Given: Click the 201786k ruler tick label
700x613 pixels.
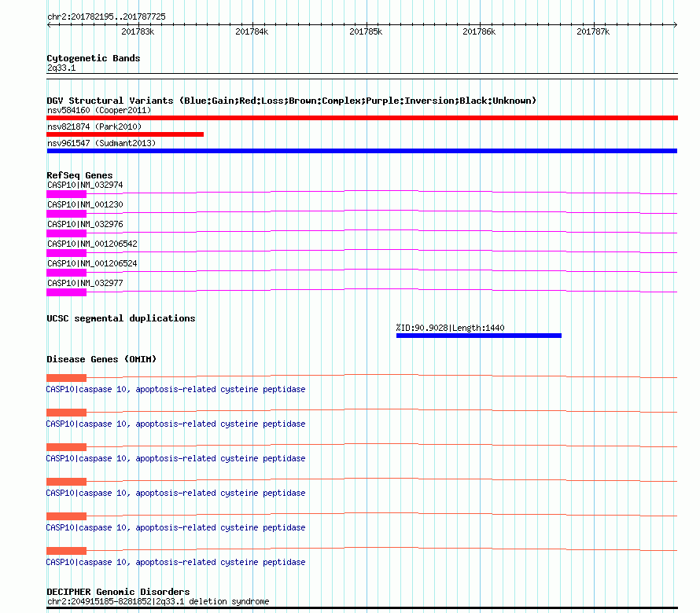Looking at the screenshot, I should pyautogui.click(x=479, y=31).
